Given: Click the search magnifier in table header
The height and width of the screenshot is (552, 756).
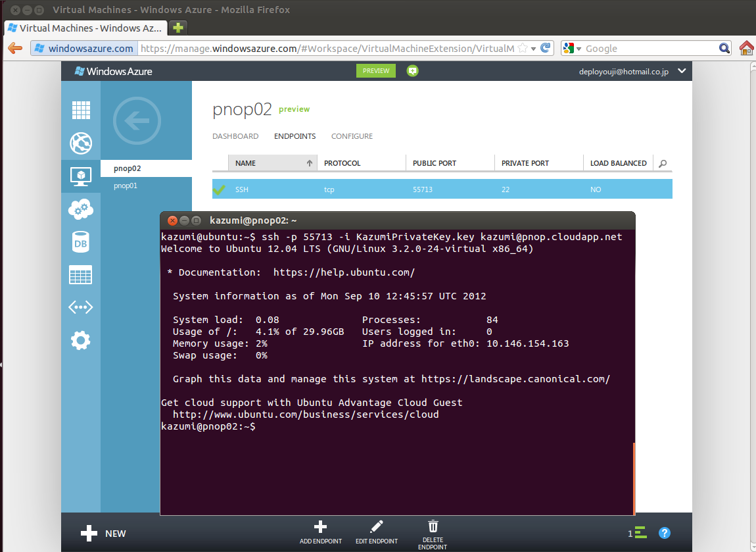Looking at the screenshot, I should [663, 164].
